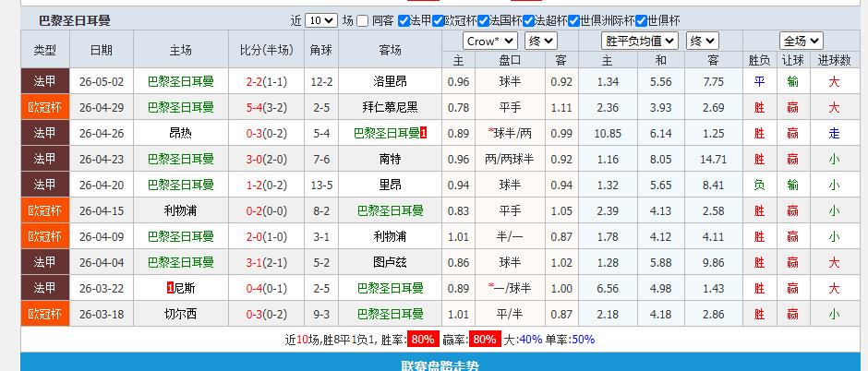Click the 比分(半场) column header
The image size is (868, 371).
pyautogui.click(x=266, y=50)
